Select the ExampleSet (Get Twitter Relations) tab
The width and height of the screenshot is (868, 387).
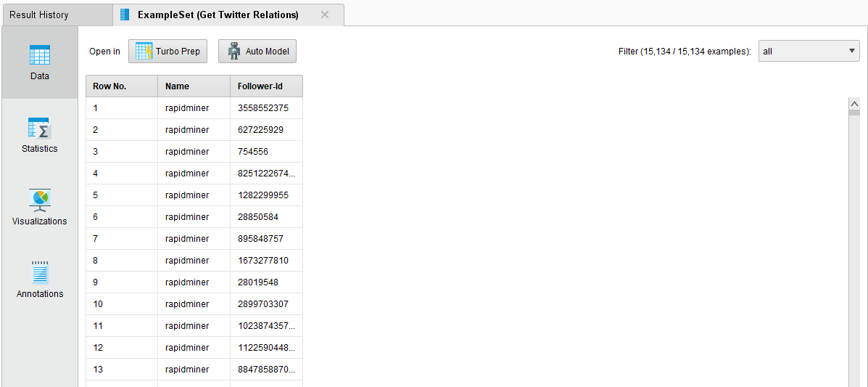[218, 15]
